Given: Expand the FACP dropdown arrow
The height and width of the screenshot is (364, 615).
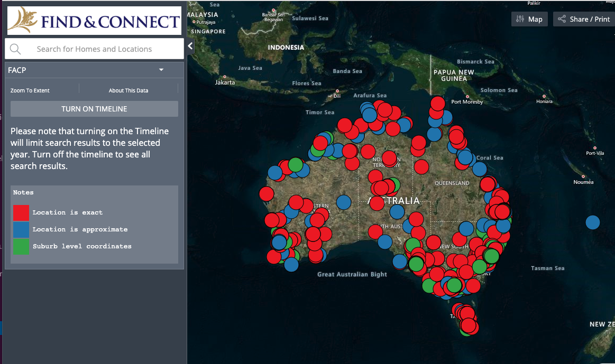Looking at the screenshot, I should pos(161,70).
